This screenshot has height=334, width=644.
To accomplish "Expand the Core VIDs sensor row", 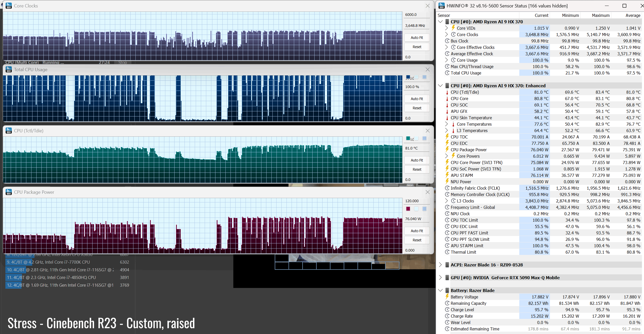I will (446, 28).
